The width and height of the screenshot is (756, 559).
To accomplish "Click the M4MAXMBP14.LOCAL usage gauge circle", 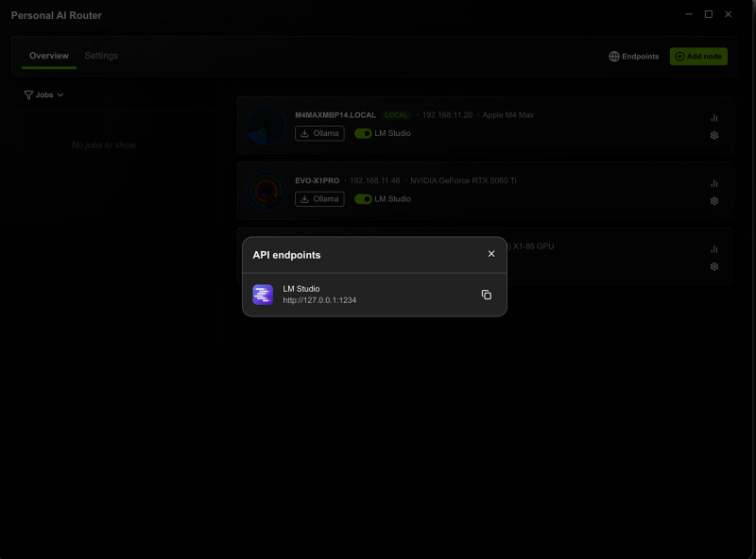I will click(x=266, y=126).
